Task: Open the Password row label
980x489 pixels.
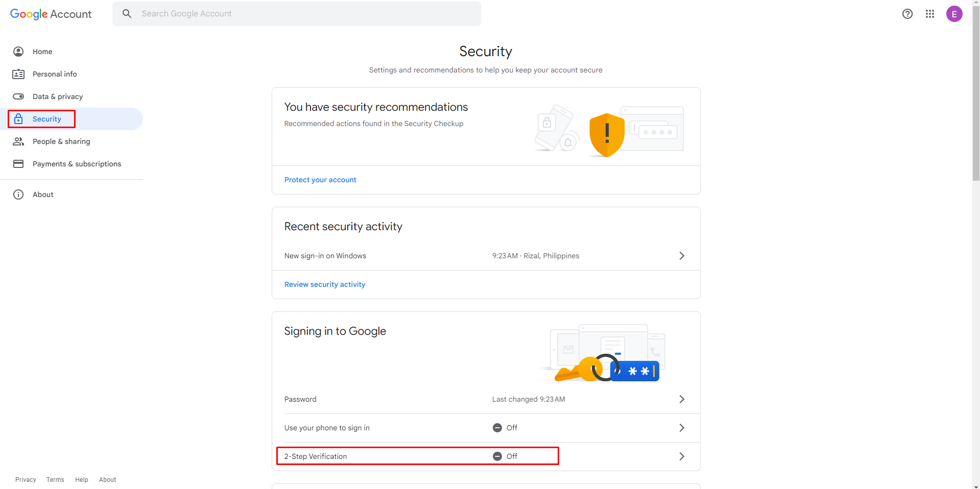Action: [x=300, y=399]
